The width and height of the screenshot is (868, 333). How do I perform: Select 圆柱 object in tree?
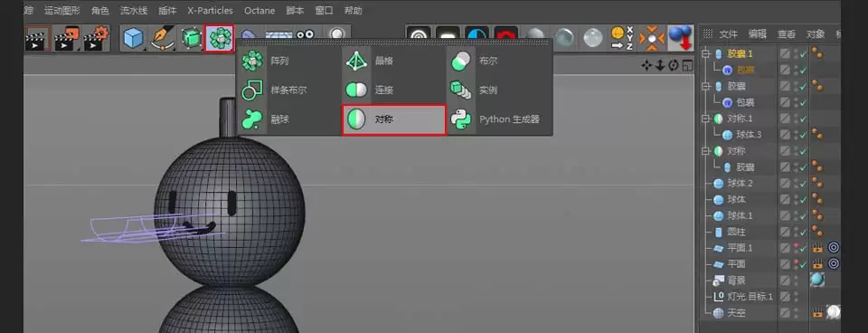tap(736, 232)
